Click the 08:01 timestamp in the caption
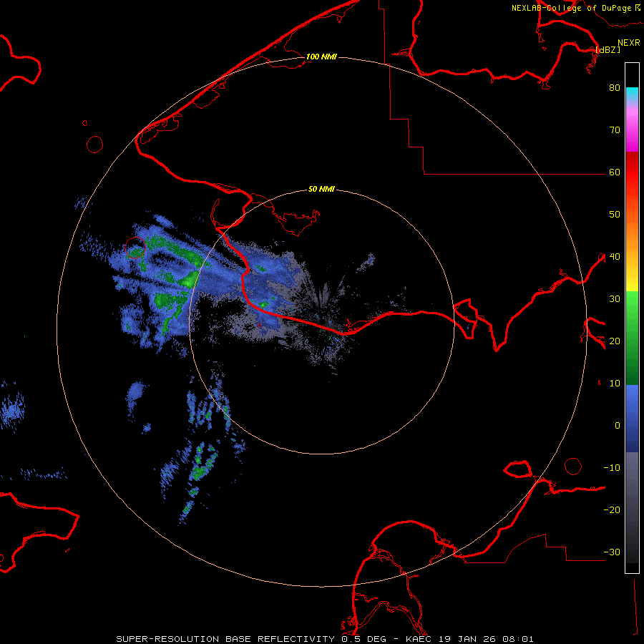Viewport: 644px width, 644px height. 519,639
